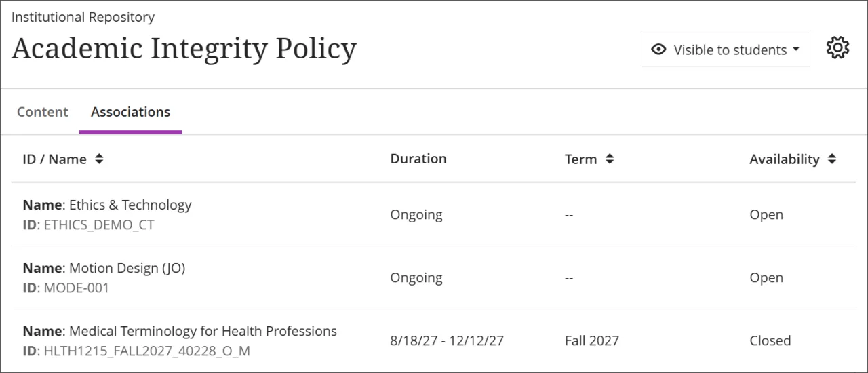Viewport: 868px width, 373px height.
Task: Click the eye icon beside Visible to students
Action: [658, 50]
